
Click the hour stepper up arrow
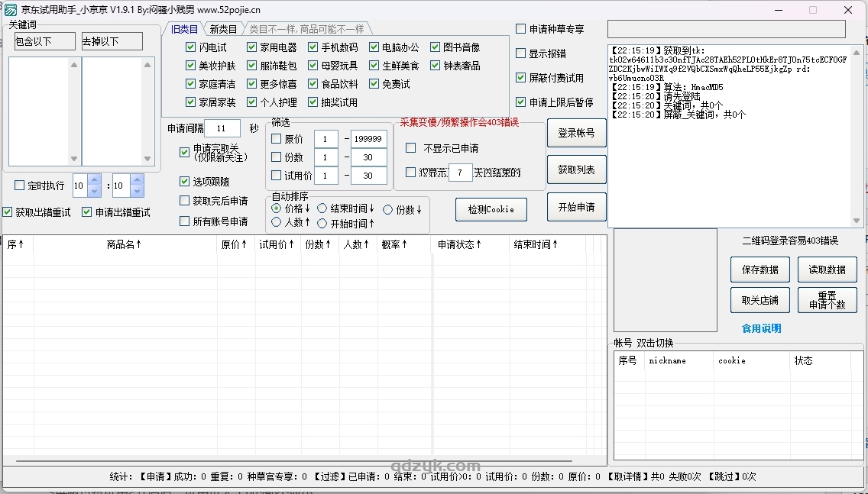coord(93,179)
